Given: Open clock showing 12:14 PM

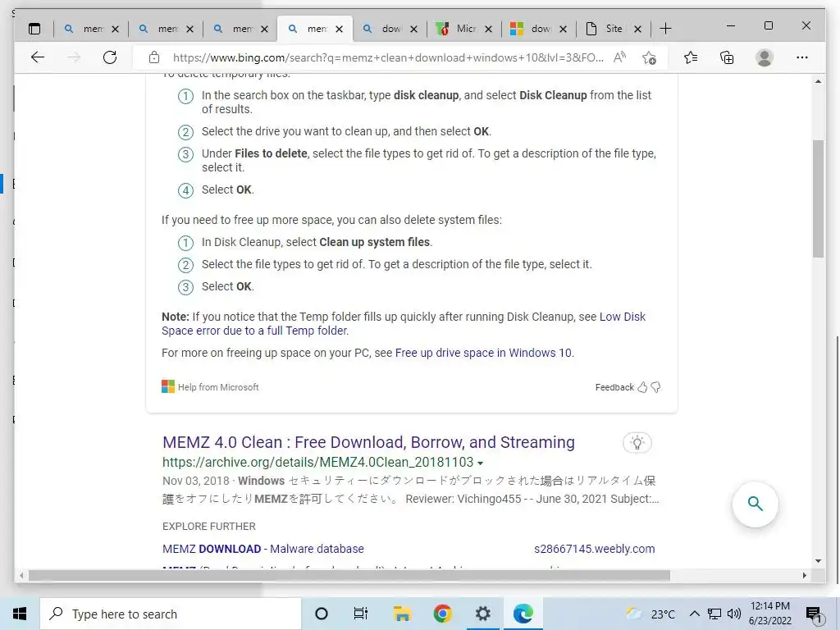Looking at the screenshot, I should pos(769,614).
